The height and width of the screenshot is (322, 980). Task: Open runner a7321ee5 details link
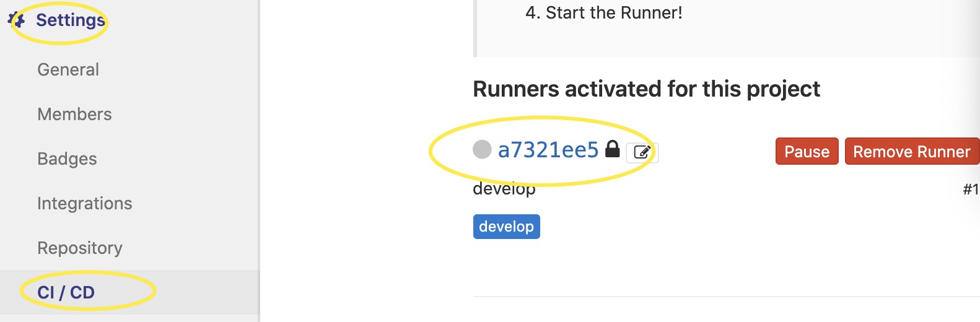(548, 150)
